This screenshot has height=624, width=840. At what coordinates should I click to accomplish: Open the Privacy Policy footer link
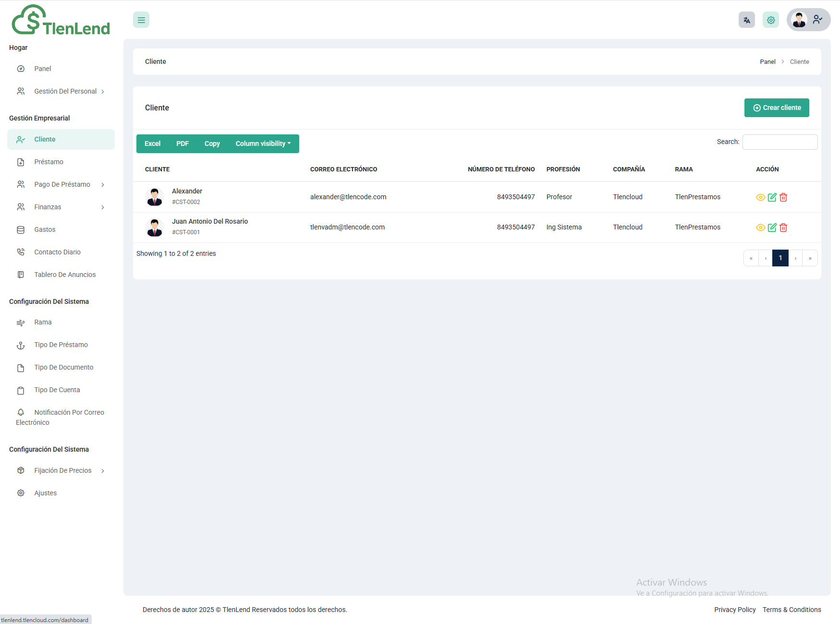click(734, 610)
